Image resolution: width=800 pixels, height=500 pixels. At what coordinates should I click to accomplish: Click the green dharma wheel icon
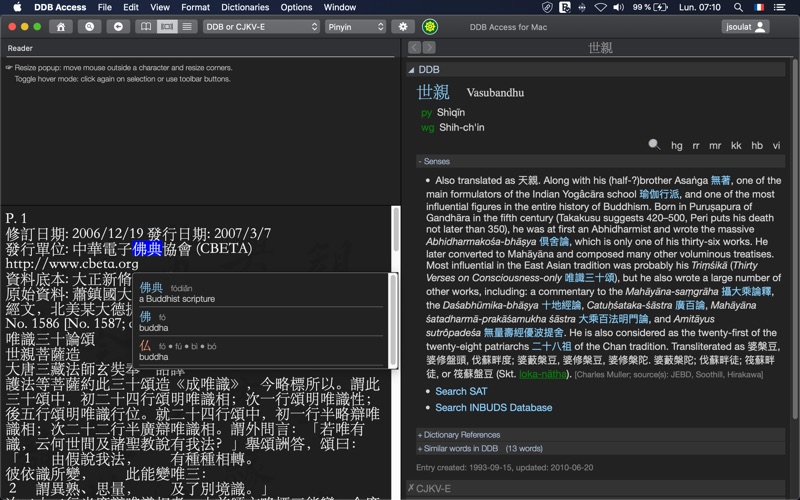point(430,27)
